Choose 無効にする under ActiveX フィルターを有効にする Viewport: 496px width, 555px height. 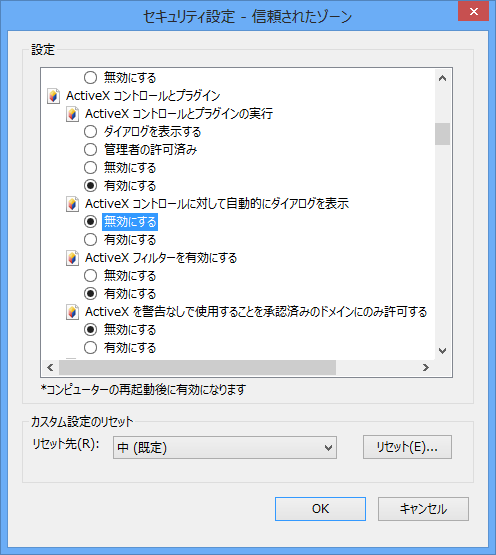coord(91,276)
